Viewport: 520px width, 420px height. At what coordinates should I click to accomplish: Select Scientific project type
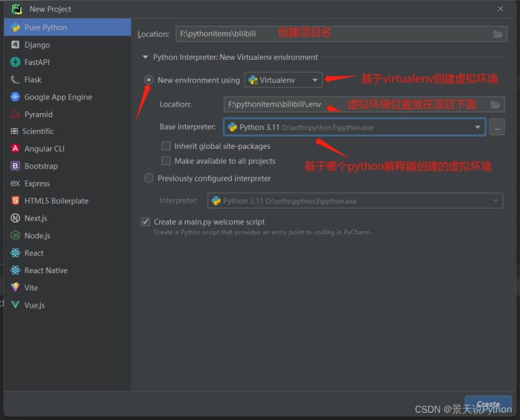(x=68, y=131)
